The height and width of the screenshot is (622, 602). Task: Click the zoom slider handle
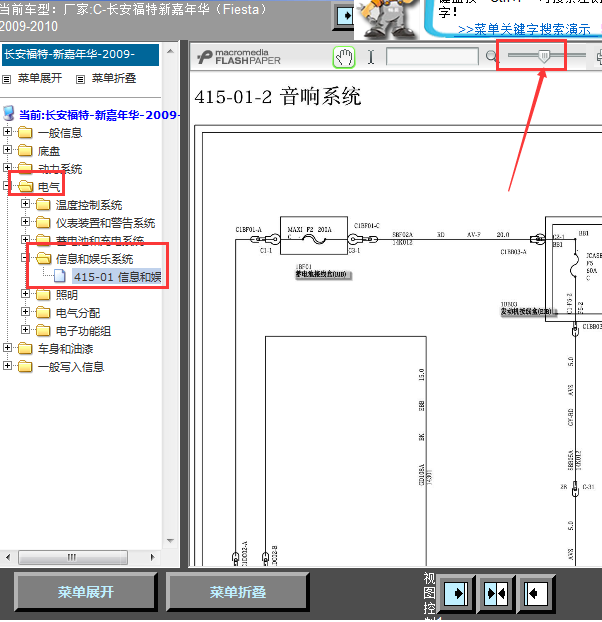pyautogui.click(x=544, y=56)
